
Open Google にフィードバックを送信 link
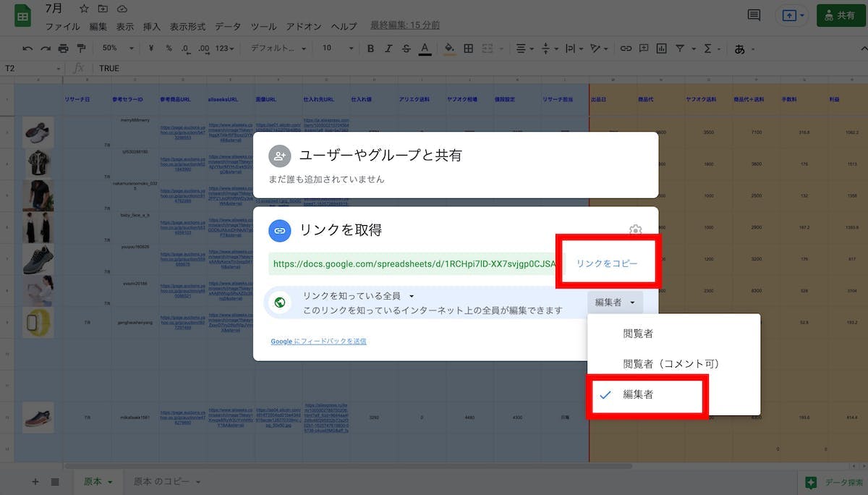(x=318, y=341)
